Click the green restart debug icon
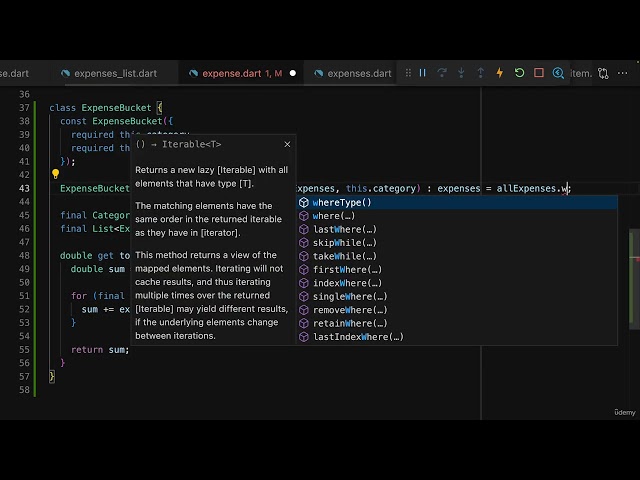The width and height of the screenshot is (640, 480). click(519, 73)
